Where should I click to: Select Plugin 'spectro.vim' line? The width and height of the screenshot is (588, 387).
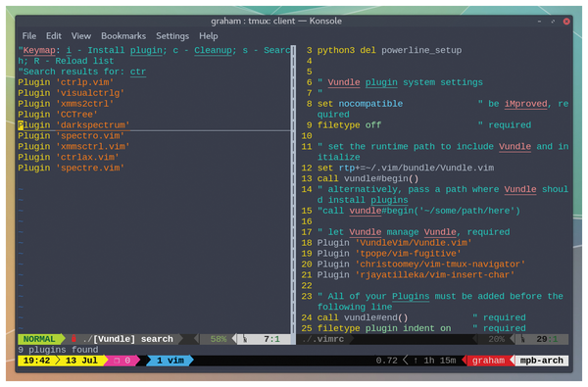(x=71, y=135)
